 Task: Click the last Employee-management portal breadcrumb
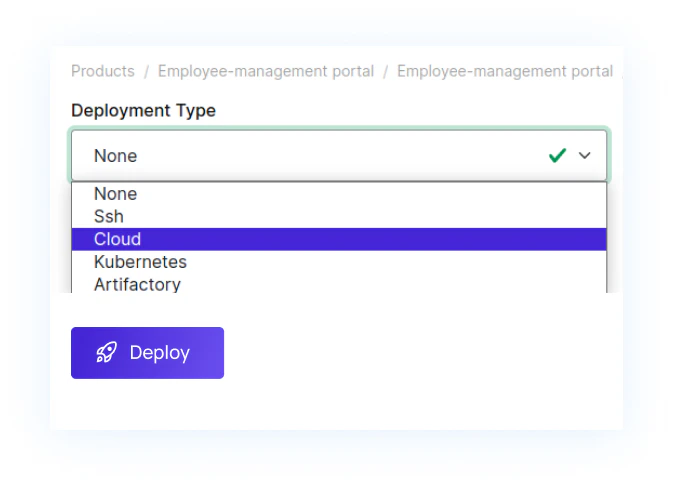504,71
